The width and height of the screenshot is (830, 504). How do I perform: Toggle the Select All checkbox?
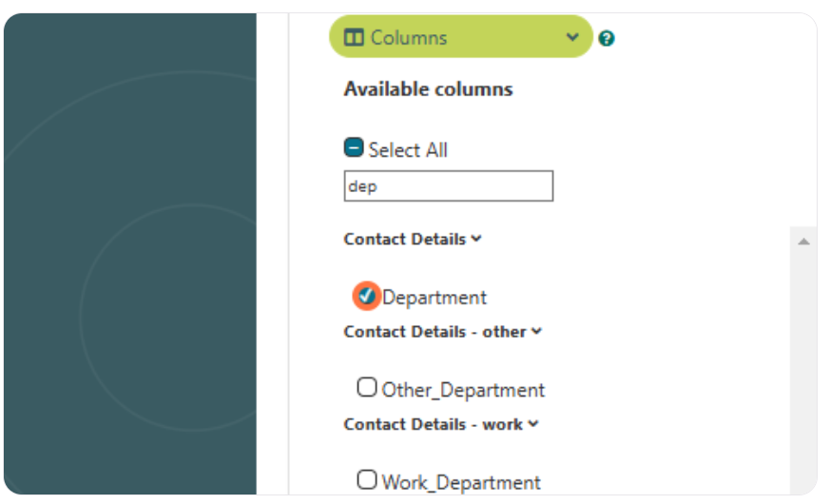(354, 147)
